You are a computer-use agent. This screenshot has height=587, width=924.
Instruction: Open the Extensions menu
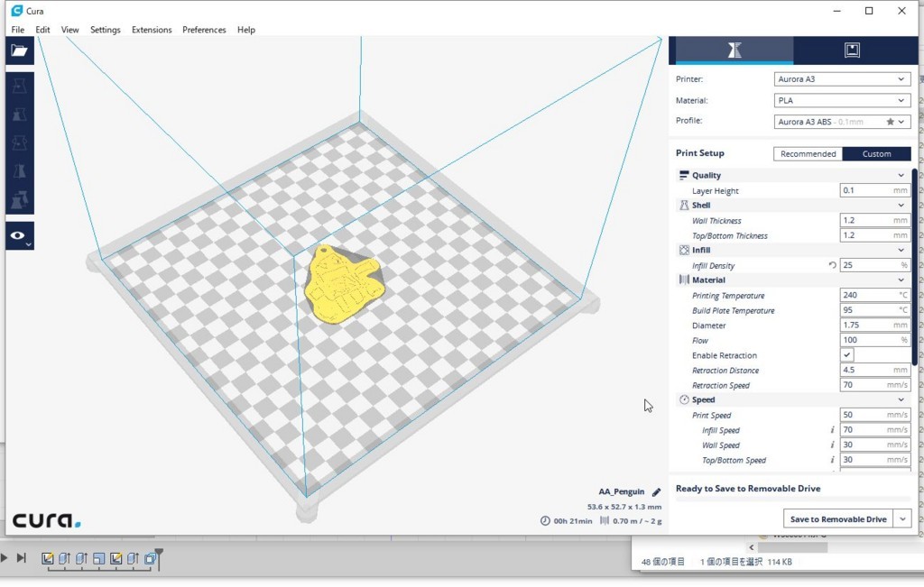click(152, 30)
